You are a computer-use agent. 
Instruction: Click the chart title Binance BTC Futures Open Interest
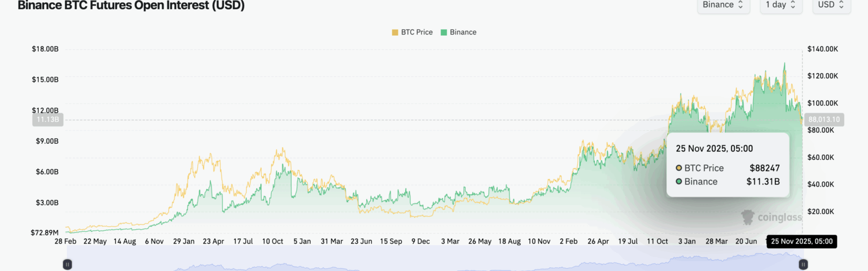(131, 5)
